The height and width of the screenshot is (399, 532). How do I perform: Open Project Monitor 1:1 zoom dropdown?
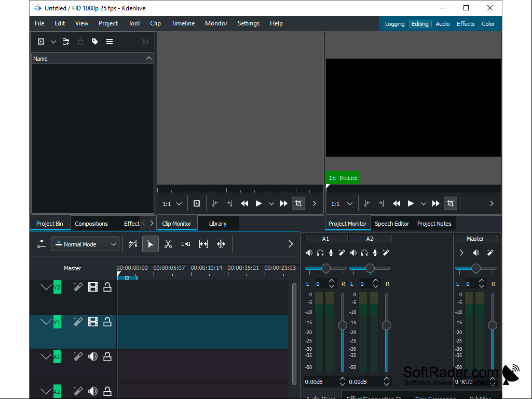[342, 203]
